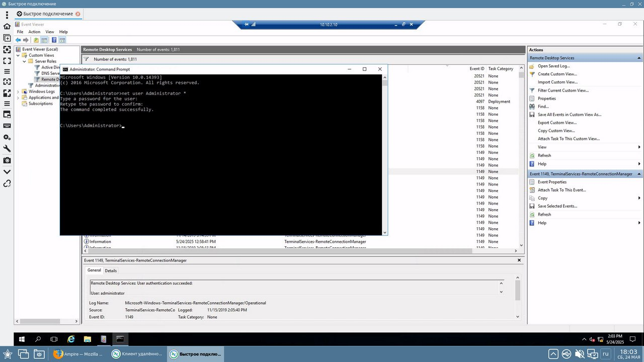Viewport: 644px width, 362px height.
Task: Collapse the Event 1149 actions section
Action: 639,173
